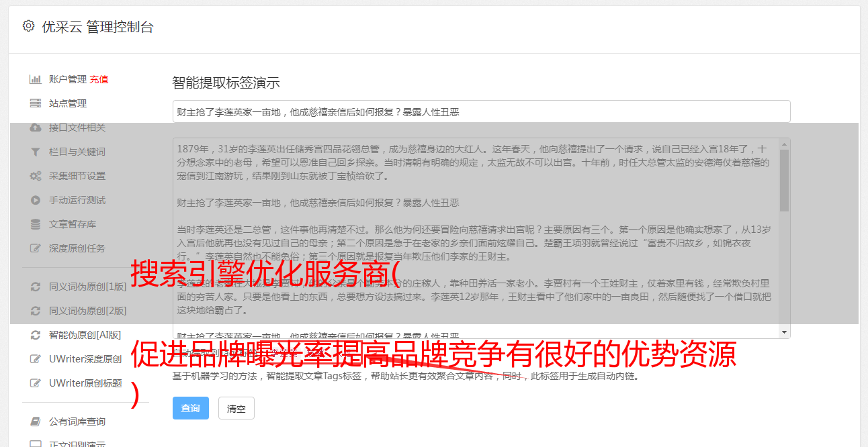Select UWriter原创标题 in the sidebar
Viewport: 868px width, 447px height.
(85, 383)
